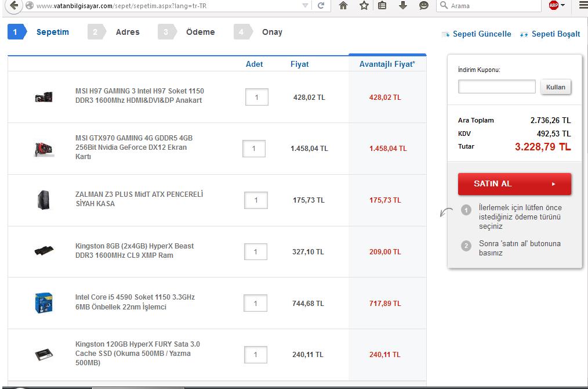
Task: Click the İndirim Kuponu input field
Action: (x=497, y=87)
